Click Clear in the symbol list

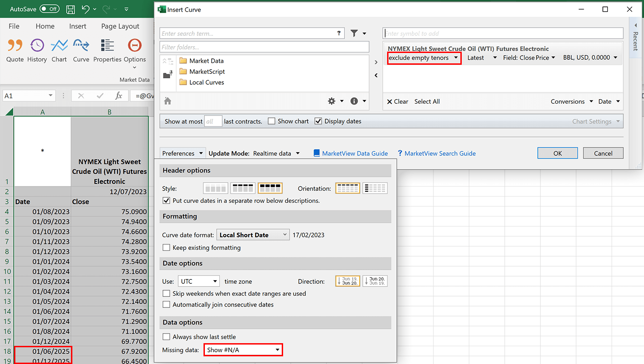coord(398,101)
